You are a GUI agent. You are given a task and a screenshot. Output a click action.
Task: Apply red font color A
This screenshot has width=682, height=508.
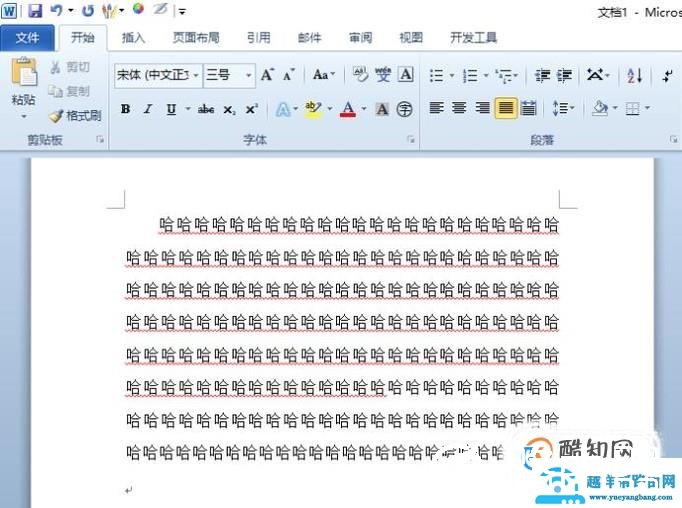(x=348, y=109)
